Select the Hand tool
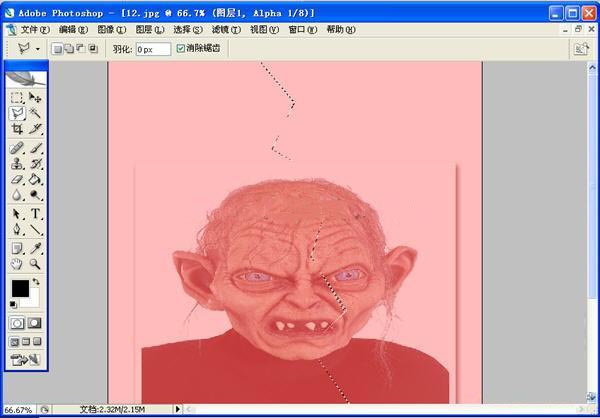 coord(16,264)
